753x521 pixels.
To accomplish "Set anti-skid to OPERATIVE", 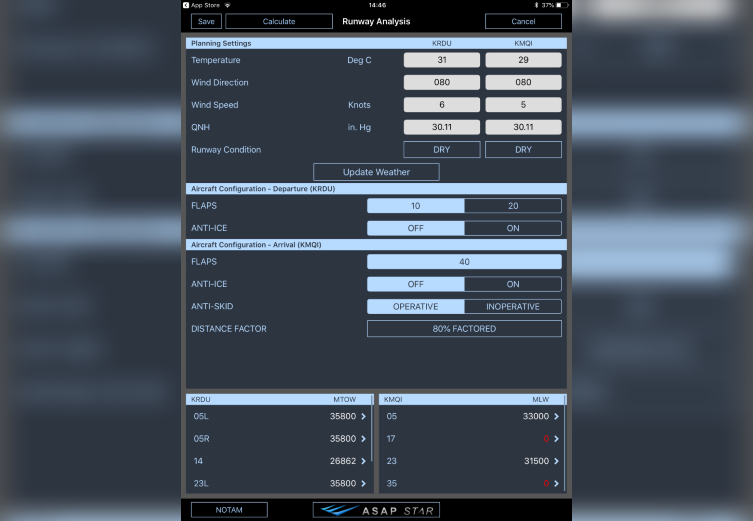I will click(x=415, y=306).
